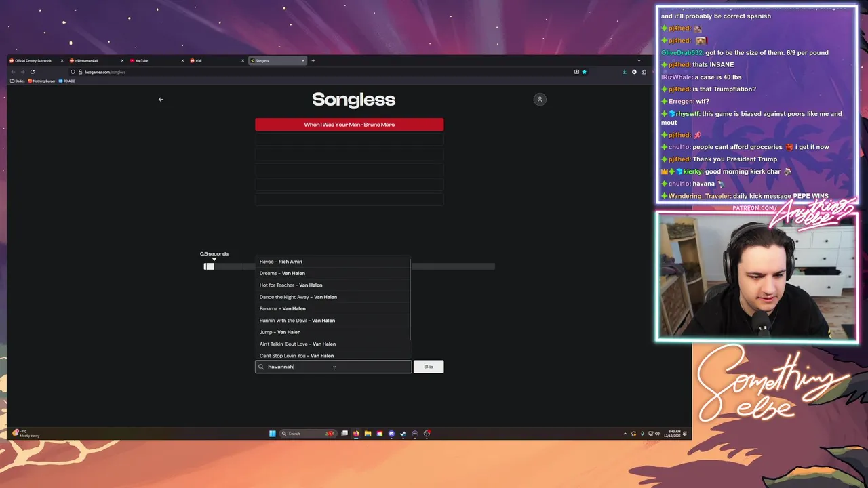Open TO ADD bookmark
The image size is (868, 488).
click(67, 81)
